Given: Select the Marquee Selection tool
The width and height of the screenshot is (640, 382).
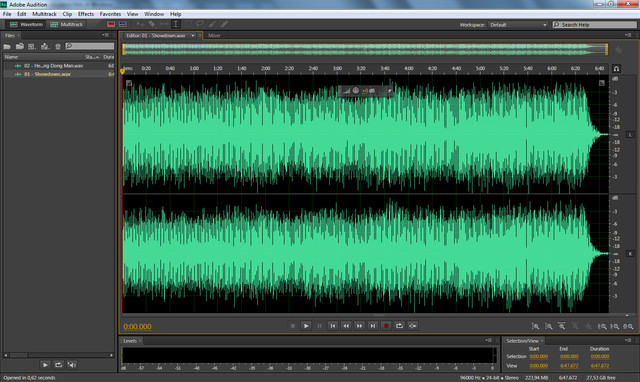Looking at the screenshot, I should [x=188, y=24].
